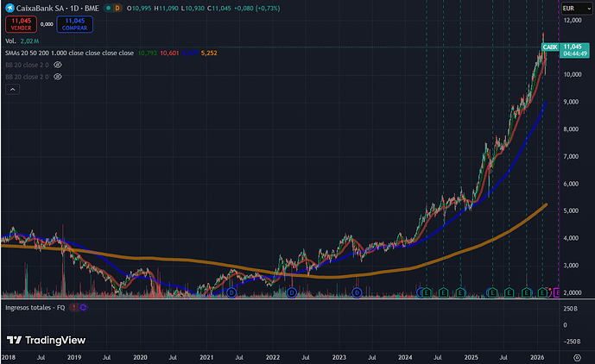Click the blue COMPRAR buy button
The width and height of the screenshot is (595, 364).
point(75,23)
